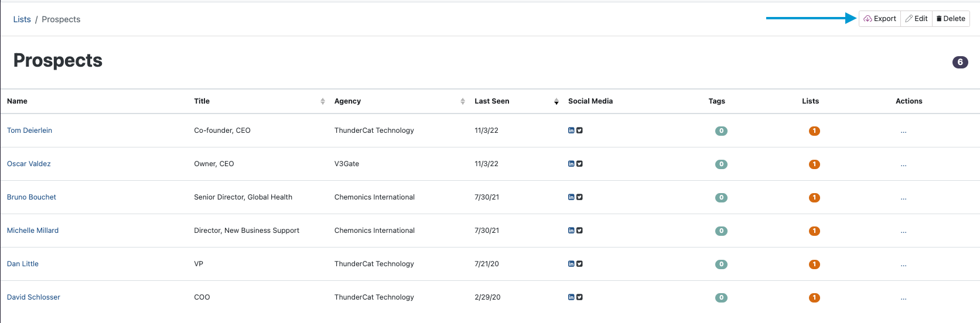Open actions menu for Bruno Bouchet

pos(903,198)
